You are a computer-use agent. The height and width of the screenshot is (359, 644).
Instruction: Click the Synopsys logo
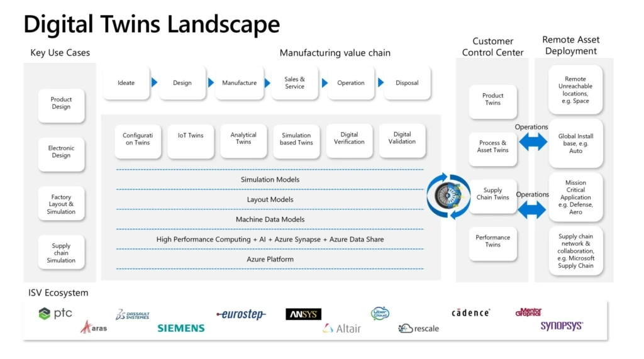click(x=562, y=326)
